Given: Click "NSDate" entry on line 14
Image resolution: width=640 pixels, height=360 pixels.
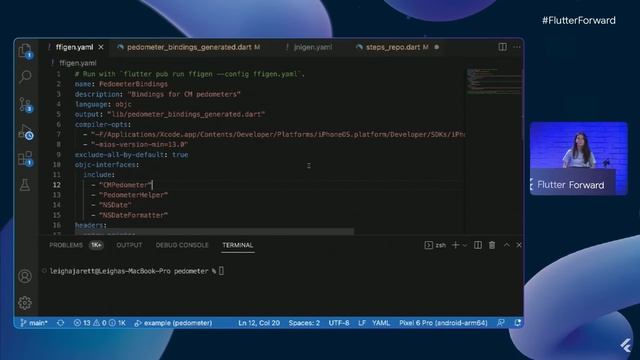Looking at the screenshot, I should pos(115,205).
